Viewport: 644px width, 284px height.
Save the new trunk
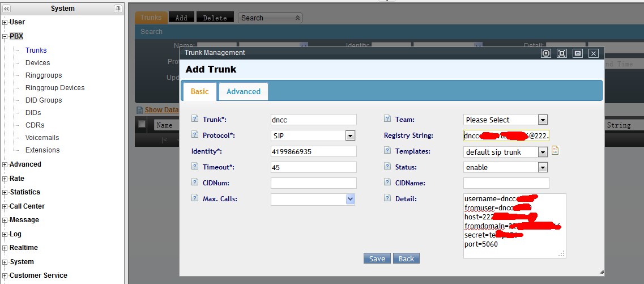point(377,258)
